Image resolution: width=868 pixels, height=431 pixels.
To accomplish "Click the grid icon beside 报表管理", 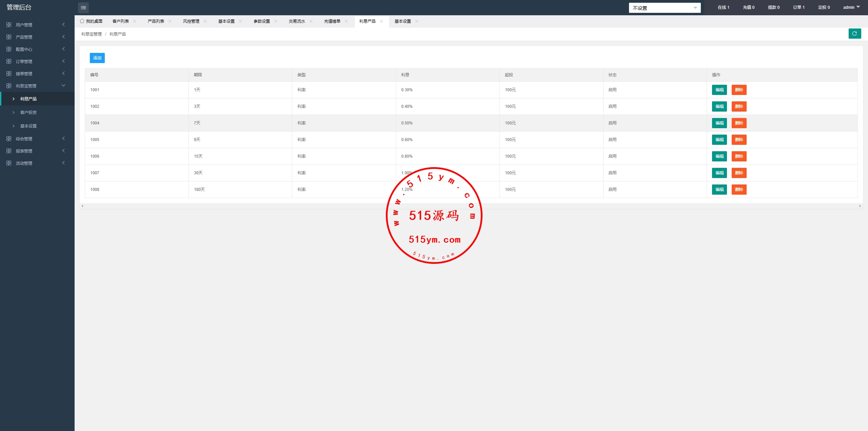I will 9,151.
